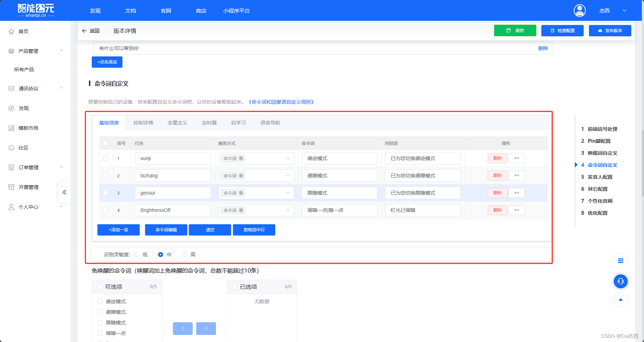
Task: Remove 命令词 tag in xunji row
Action: [x=241, y=158]
